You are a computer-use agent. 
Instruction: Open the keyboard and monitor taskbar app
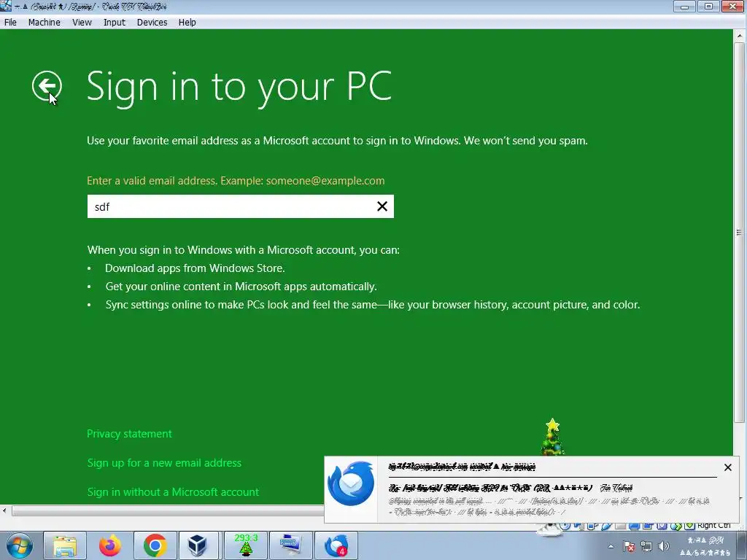(291, 545)
